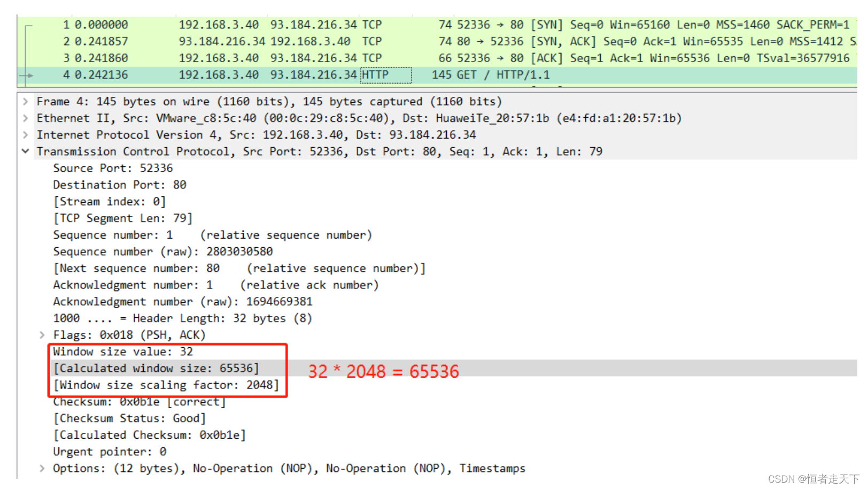Select the Source Port: 52336 field
This screenshot has height=489, width=868.
click(x=113, y=168)
